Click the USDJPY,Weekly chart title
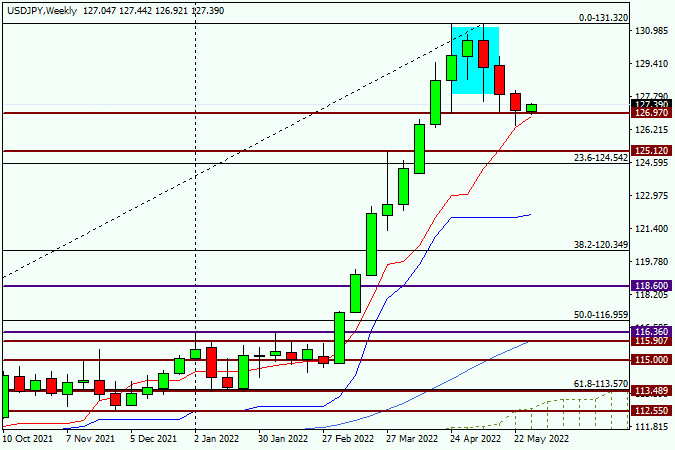The height and width of the screenshot is (450, 675). tap(42, 11)
